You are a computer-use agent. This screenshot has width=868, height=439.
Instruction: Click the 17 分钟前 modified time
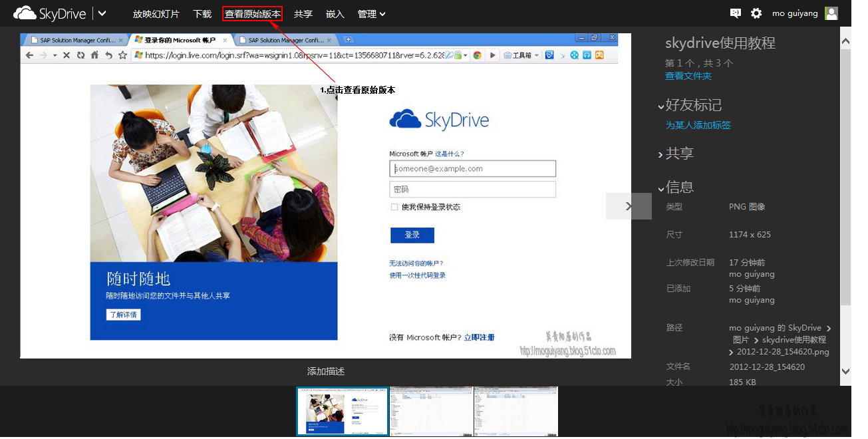747,262
